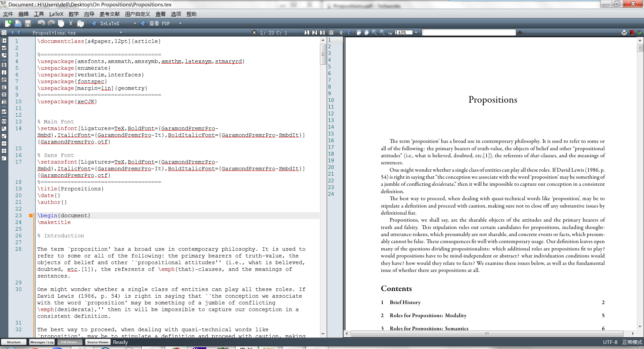Click the Undo icon on the toolbar
Viewport: 644px width, 349px height.
(41, 23)
